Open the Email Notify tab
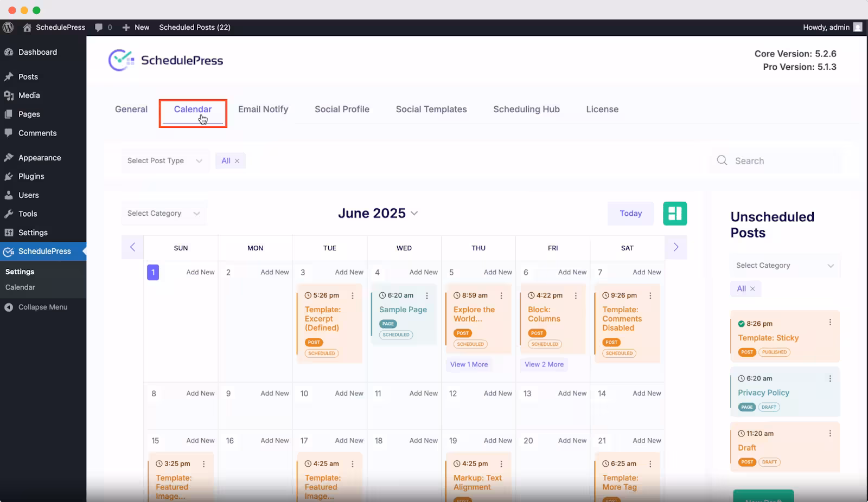868x502 pixels. pyautogui.click(x=263, y=110)
